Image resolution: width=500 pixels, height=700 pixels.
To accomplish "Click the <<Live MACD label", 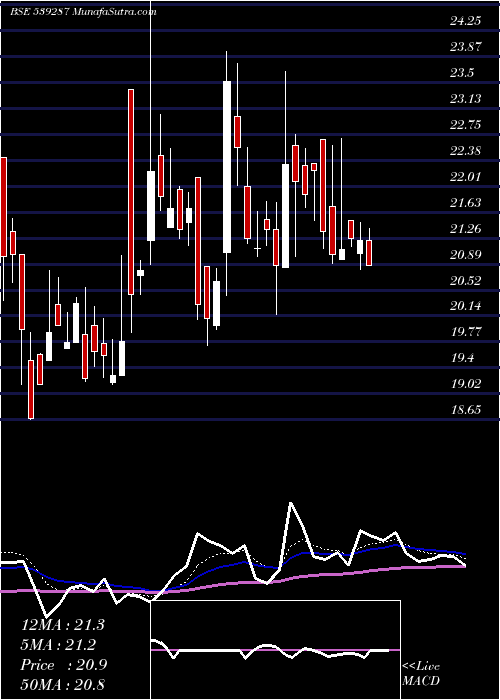I will point(421,674).
